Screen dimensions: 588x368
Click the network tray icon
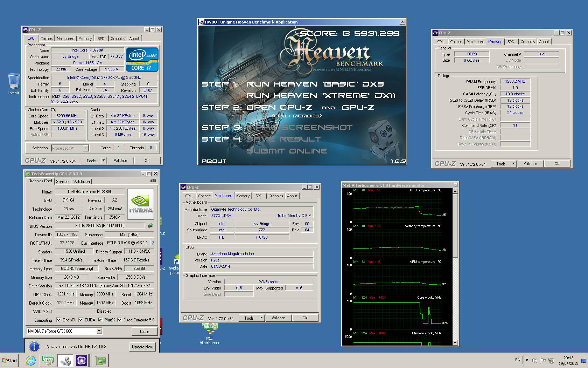pyautogui.click(x=551, y=360)
